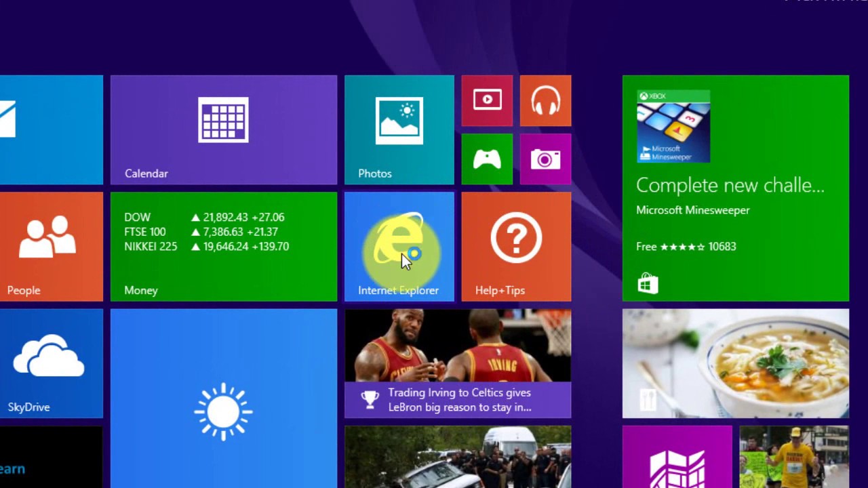Click the NIKKEI 225 row
868x488 pixels.
[207, 247]
